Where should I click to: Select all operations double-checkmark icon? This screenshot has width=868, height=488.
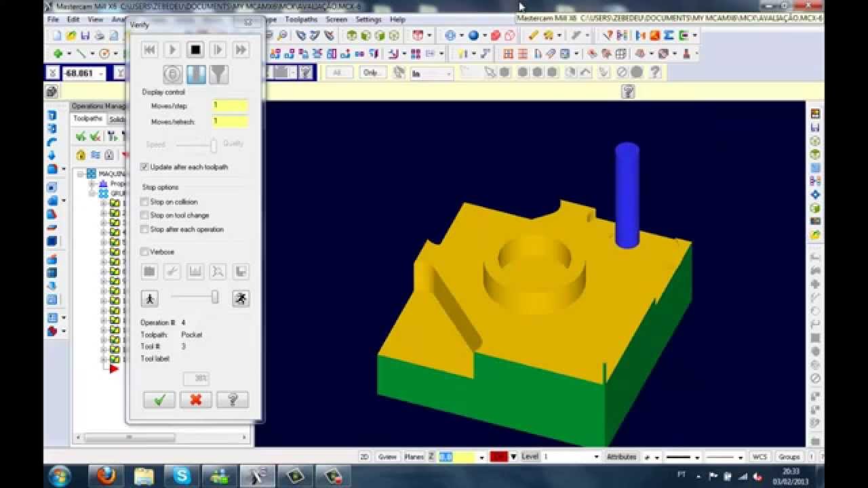click(x=81, y=136)
